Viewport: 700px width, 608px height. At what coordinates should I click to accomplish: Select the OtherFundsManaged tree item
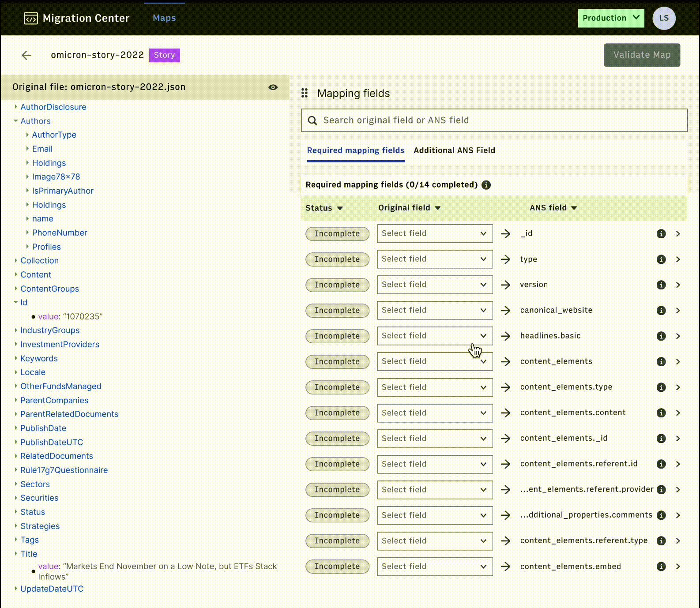pyautogui.click(x=61, y=386)
